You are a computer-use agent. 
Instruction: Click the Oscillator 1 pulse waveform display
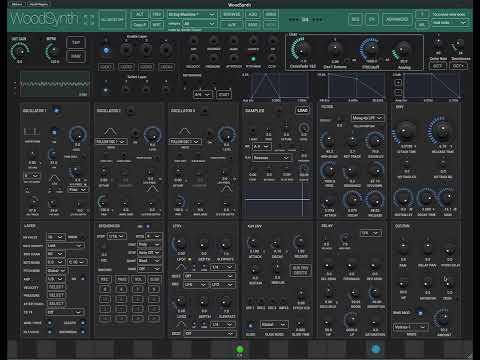pyautogui.click(x=32, y=131)
